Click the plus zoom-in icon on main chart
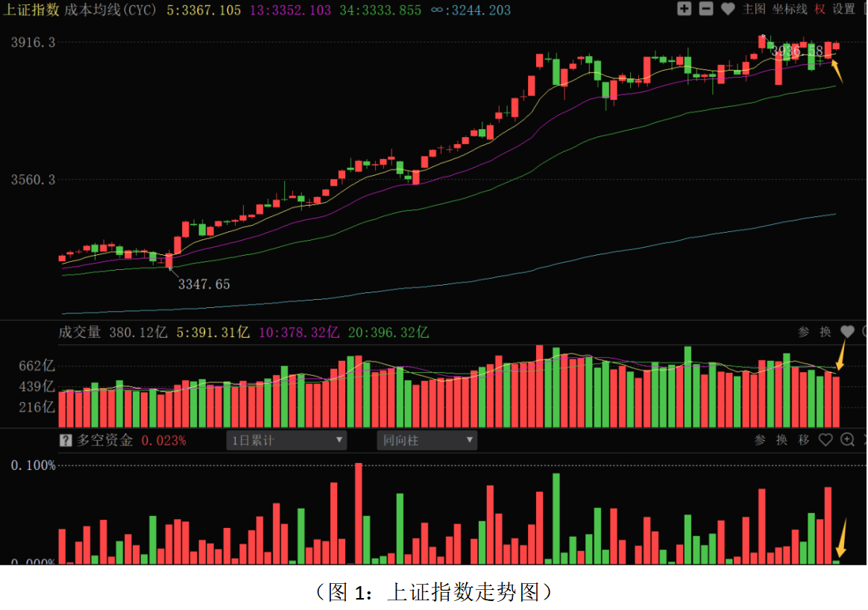This screenshot has height=610, width=868. 684,9
